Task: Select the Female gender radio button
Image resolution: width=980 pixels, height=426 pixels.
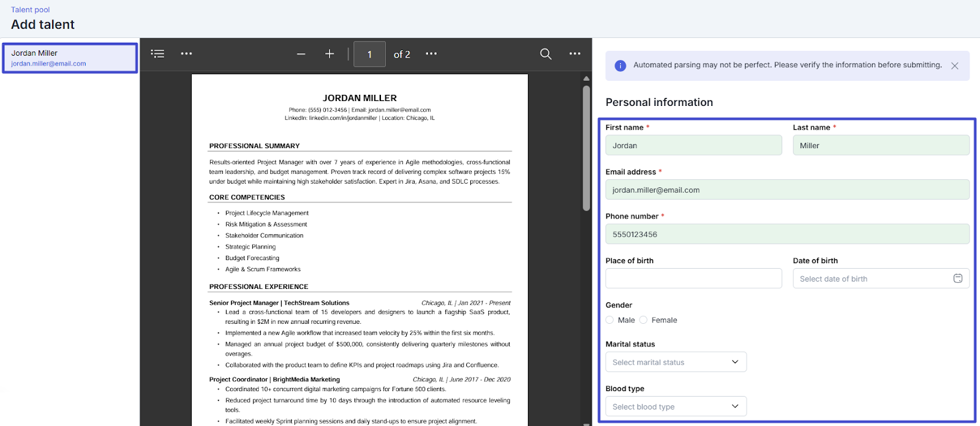Action: pyautogui.click(x=644, y=320)
